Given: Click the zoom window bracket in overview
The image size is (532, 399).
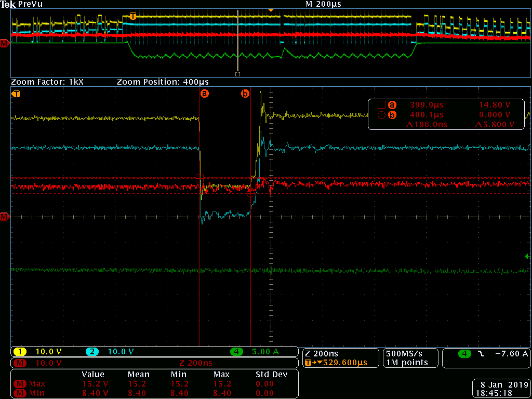Looking at the screenshot, I should [237, 74].
